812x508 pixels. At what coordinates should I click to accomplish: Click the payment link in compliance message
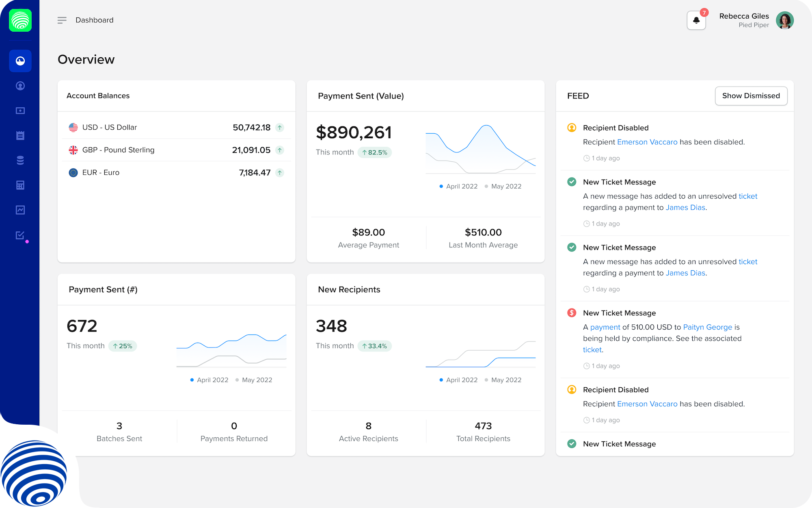click(x=605, y=327)
